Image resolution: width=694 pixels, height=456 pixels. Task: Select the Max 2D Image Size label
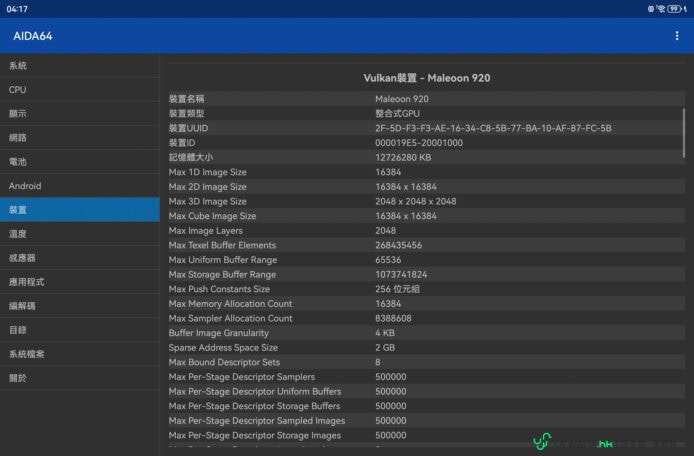click(207, 186)
